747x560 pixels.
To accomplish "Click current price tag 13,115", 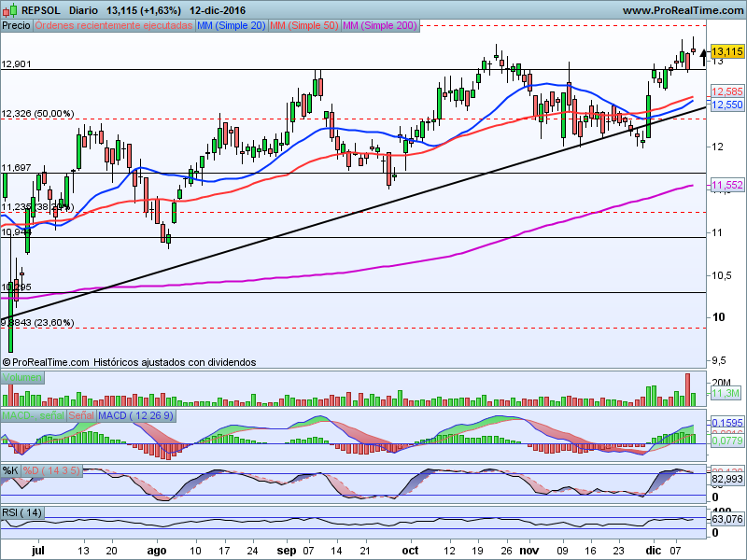I will pos(727,51).
